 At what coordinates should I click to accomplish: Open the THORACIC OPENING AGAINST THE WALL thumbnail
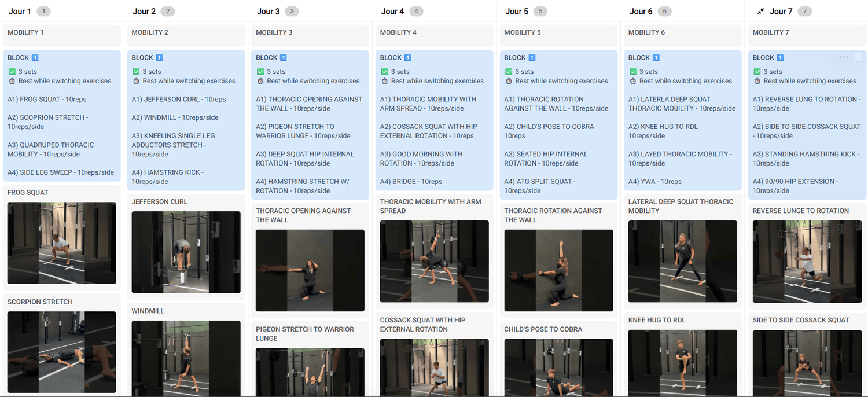tap(310, 270)
